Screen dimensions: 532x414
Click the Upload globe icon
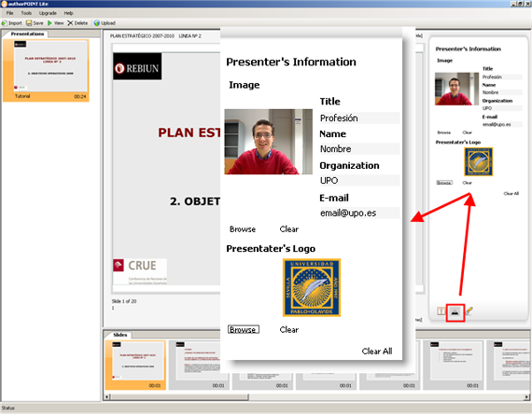[x=97, y=23]
